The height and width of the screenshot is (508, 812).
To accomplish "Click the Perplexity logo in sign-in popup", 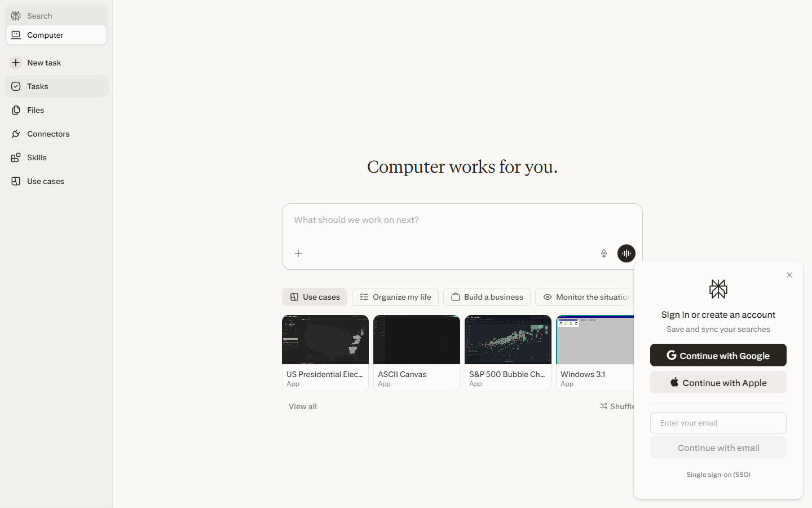I will click(x=718, y=289).
